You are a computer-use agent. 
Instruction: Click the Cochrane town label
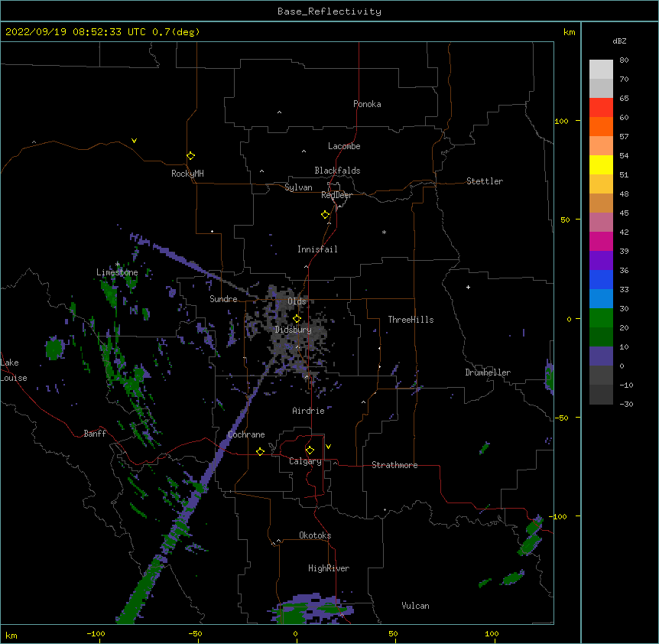tap(246, 434)
